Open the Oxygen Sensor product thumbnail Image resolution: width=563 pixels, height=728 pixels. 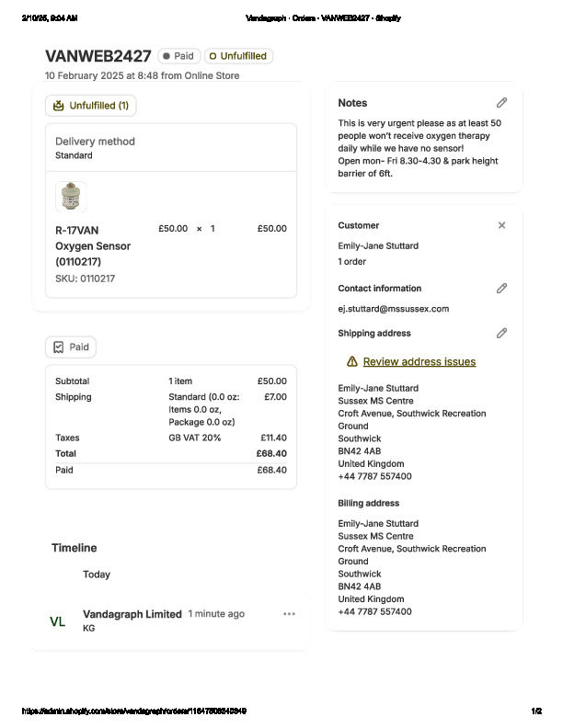tap(71, 197)
